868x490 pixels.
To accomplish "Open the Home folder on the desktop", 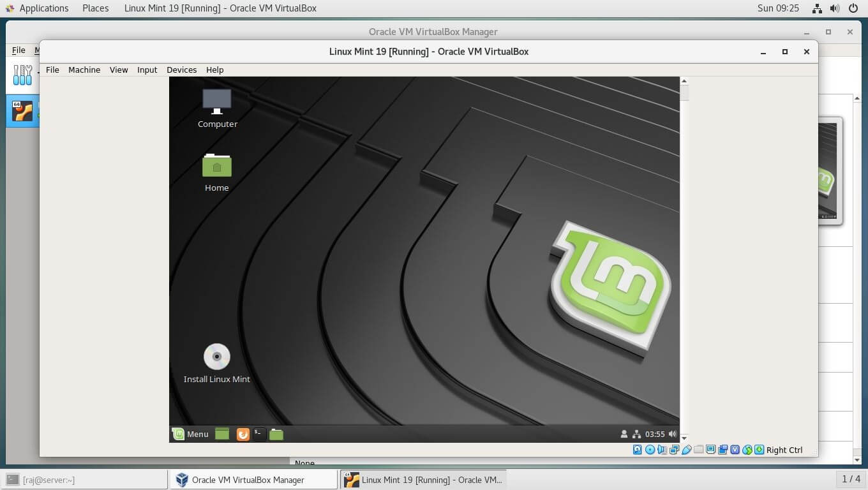I will pyautogui.click(x=216, y=166).
